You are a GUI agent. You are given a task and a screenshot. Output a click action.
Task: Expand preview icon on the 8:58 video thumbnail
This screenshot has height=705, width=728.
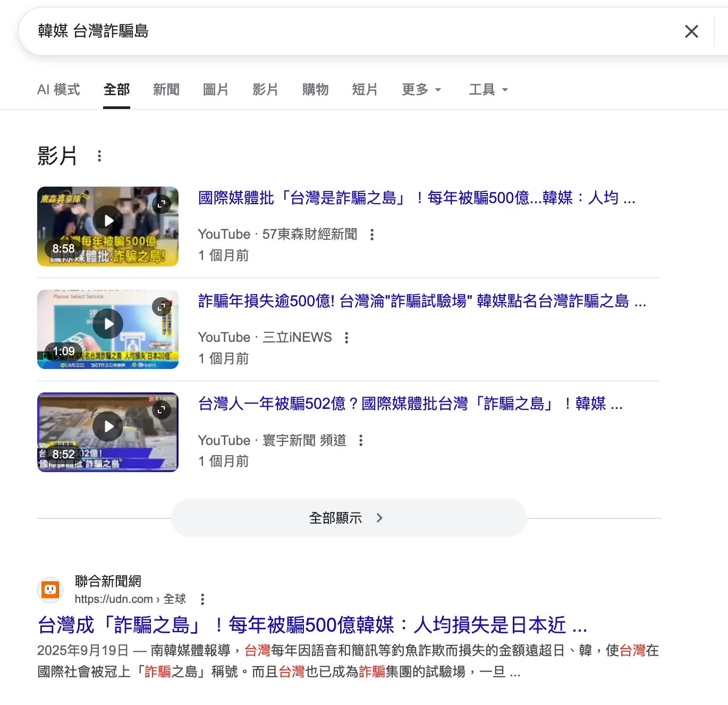162,204
